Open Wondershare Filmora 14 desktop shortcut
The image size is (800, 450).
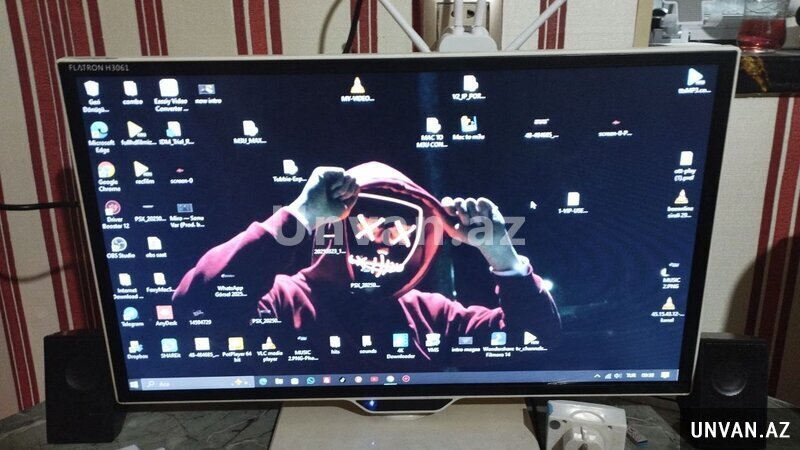pos(498,344)
